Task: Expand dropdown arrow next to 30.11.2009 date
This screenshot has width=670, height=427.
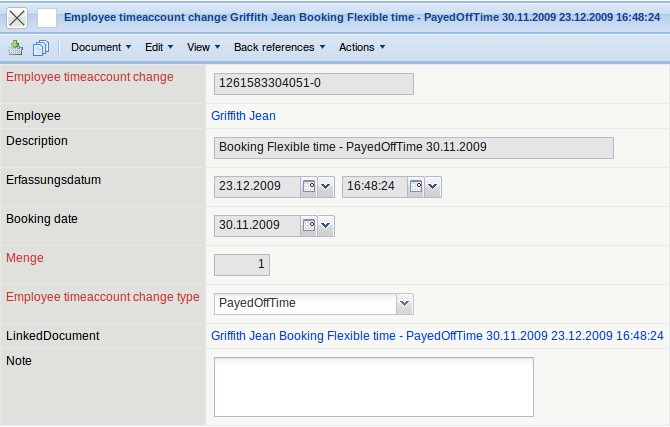Action: click(x=326, y=225)
